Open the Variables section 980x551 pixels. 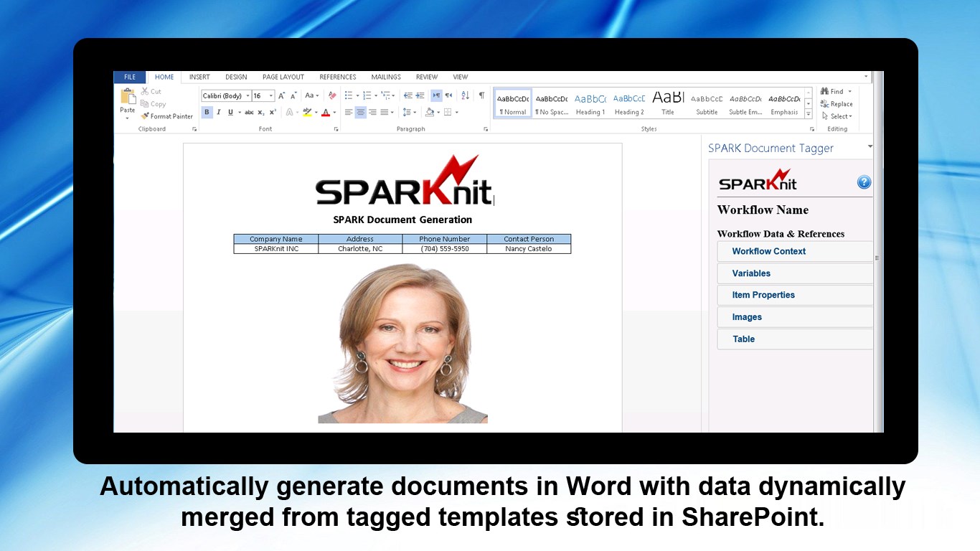(x=795, y=273)
